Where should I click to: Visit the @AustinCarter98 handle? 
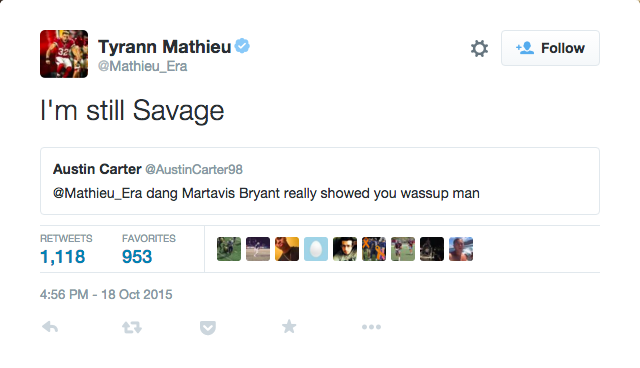tap(194, 169)
